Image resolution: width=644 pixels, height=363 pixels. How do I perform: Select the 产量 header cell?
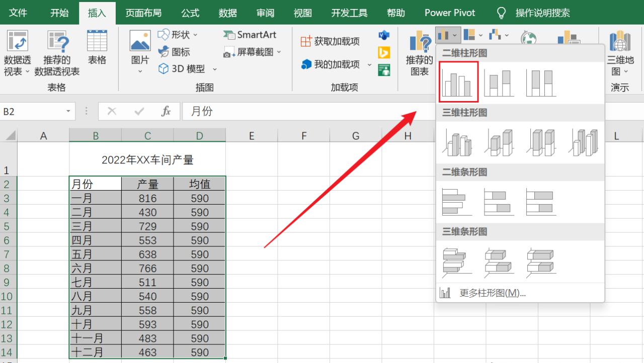pyautogui.click(x=147, y=184)
